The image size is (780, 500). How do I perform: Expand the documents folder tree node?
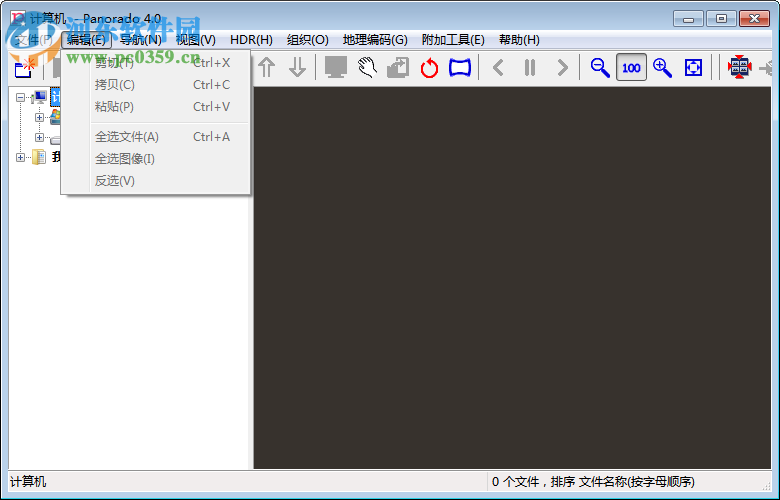pos(20,157)
